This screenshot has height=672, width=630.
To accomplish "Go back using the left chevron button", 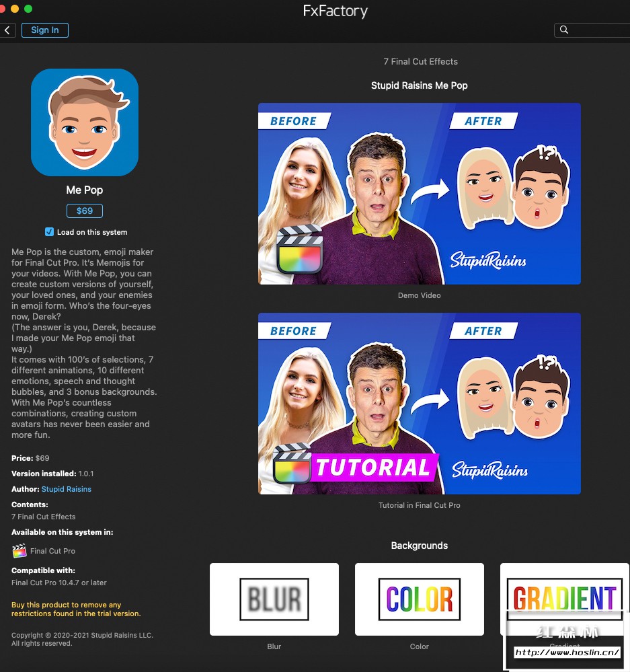I will pos(7,30).
